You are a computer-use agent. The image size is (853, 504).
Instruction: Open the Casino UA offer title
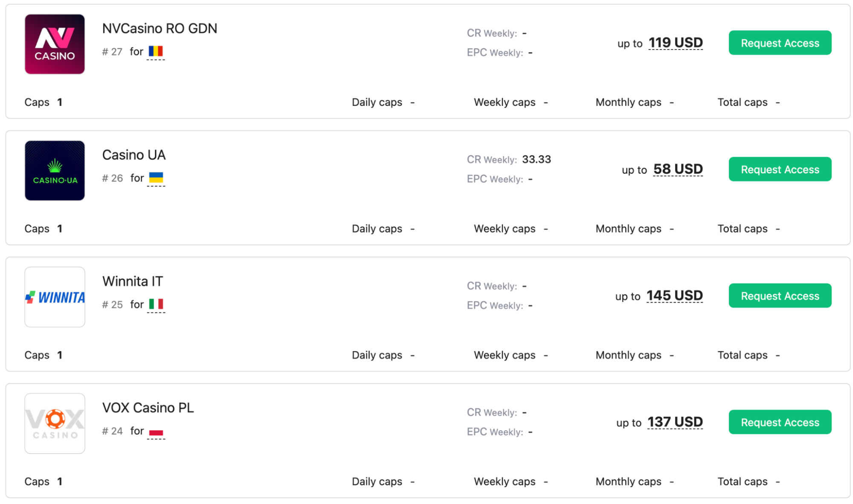(134, 155)
